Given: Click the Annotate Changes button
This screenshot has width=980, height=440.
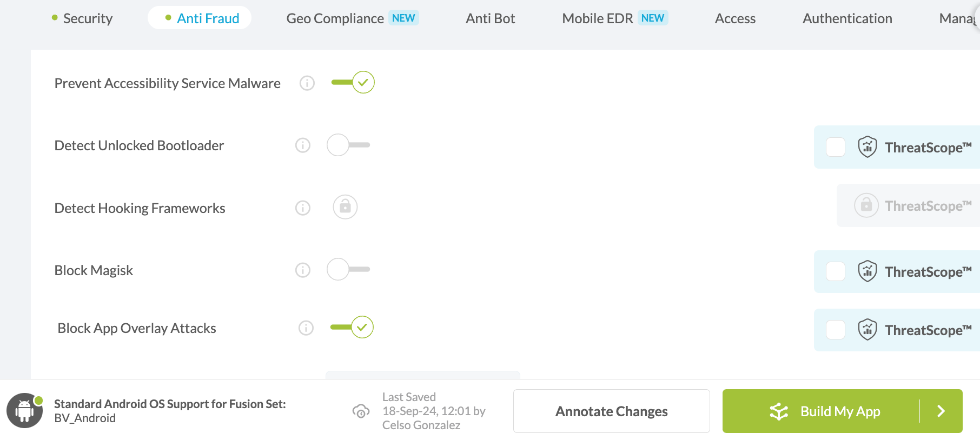Looking at the screenshot, I should click(611, 411).
